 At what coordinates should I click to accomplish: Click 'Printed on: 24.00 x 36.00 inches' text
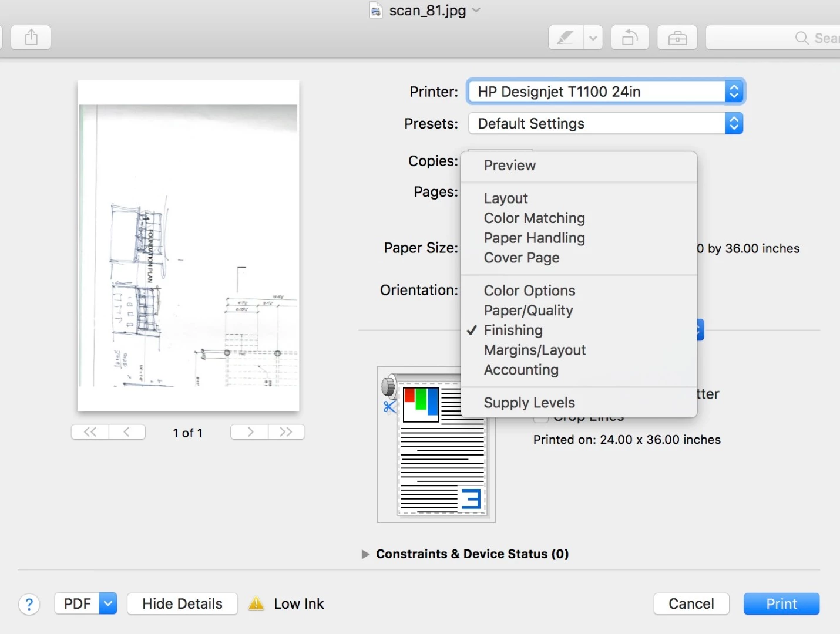click(627, 440)
